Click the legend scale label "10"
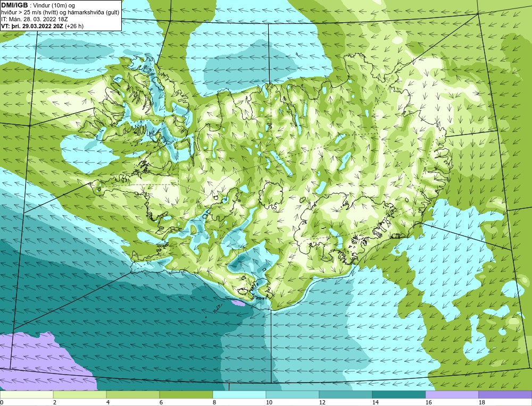The width and height of the screenshot is (532, 406). click(x=269, y=403)
